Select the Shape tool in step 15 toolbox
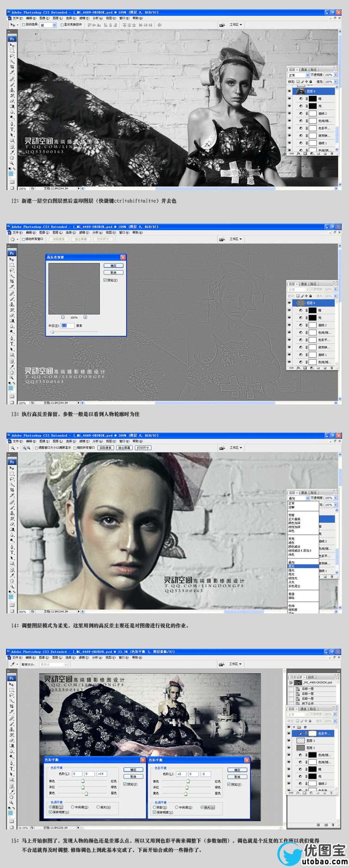 point(12,780)
